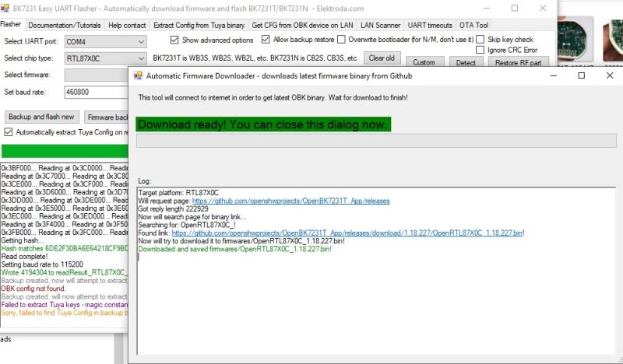Close the Automatic Firmware Downloader dialog
The image size is (623, 364).
pyautogui.click(x=610, y=75)
